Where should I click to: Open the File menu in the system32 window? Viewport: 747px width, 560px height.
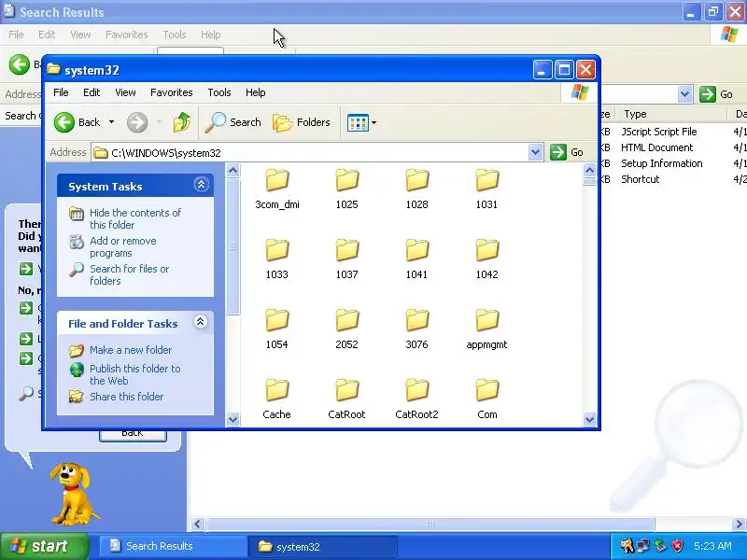(x=61, y=92)
